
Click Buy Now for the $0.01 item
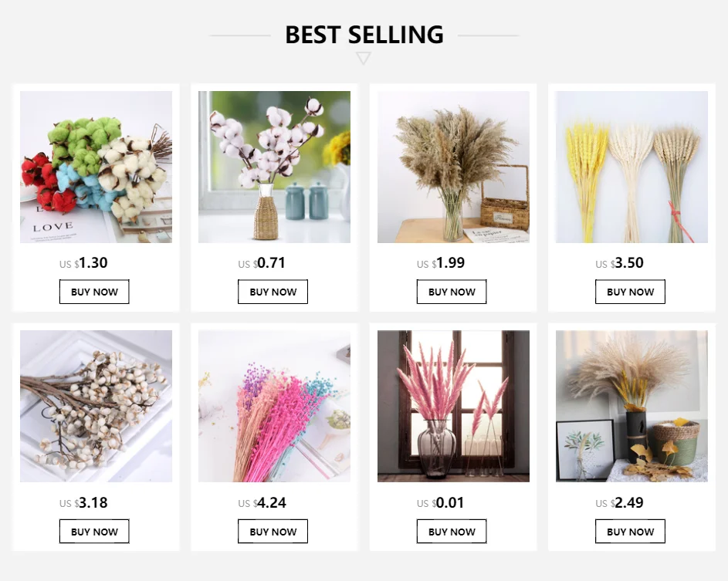pyautogui.click(x=452, y=532)
